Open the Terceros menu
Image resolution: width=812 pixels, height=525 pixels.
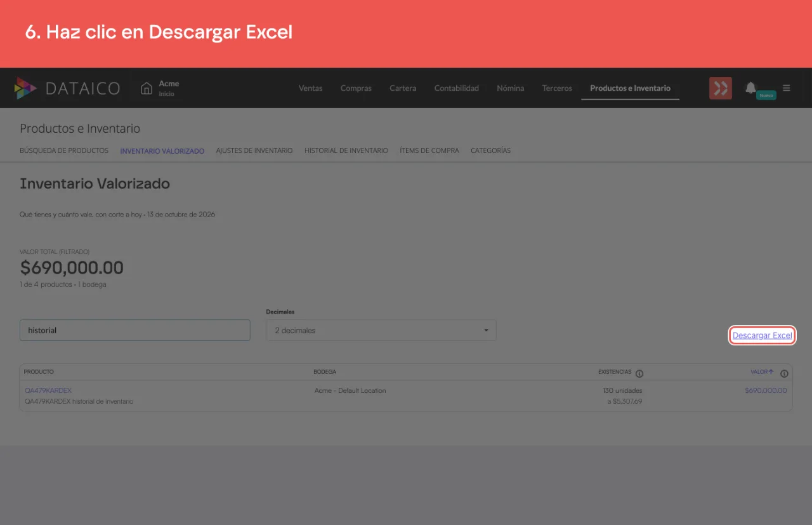pos(557,88)
